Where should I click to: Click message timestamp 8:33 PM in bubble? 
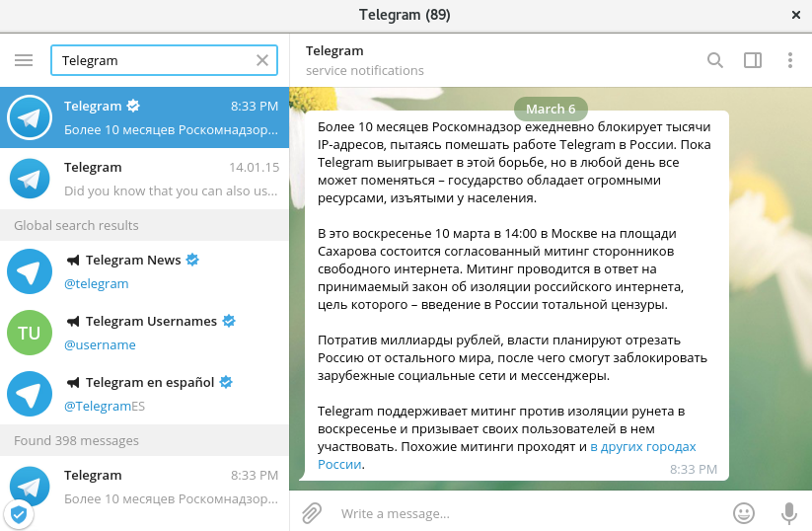tap(694, 470)
